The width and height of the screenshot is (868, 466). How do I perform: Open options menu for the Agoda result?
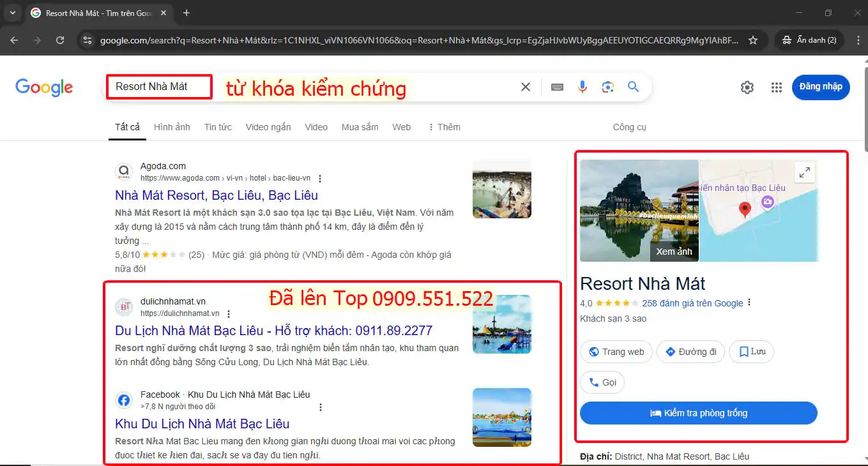tap(320, 179)
